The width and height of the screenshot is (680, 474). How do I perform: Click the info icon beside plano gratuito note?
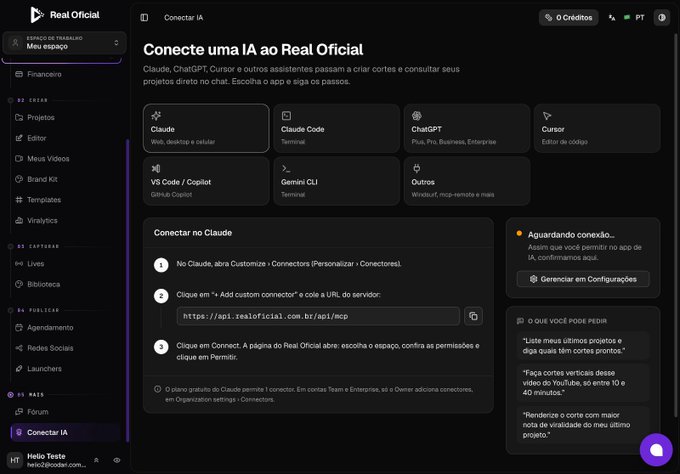pos(157,389)
